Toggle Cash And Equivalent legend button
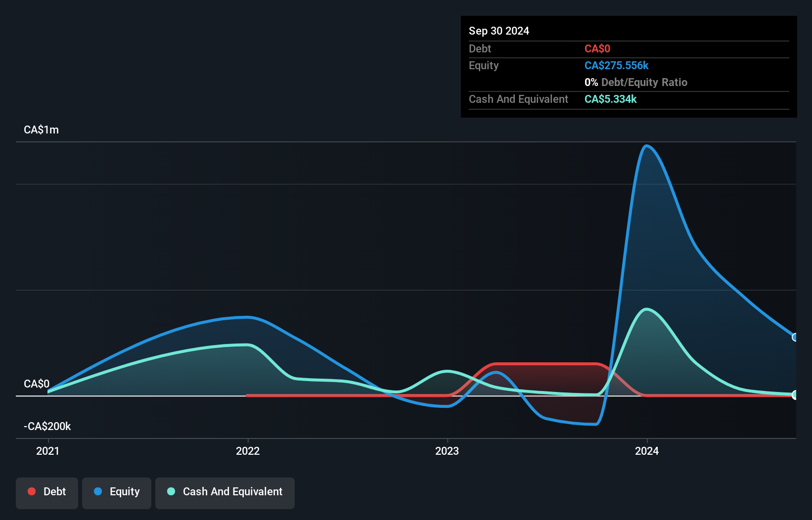 pyautogui.click(x=225, y=493)
